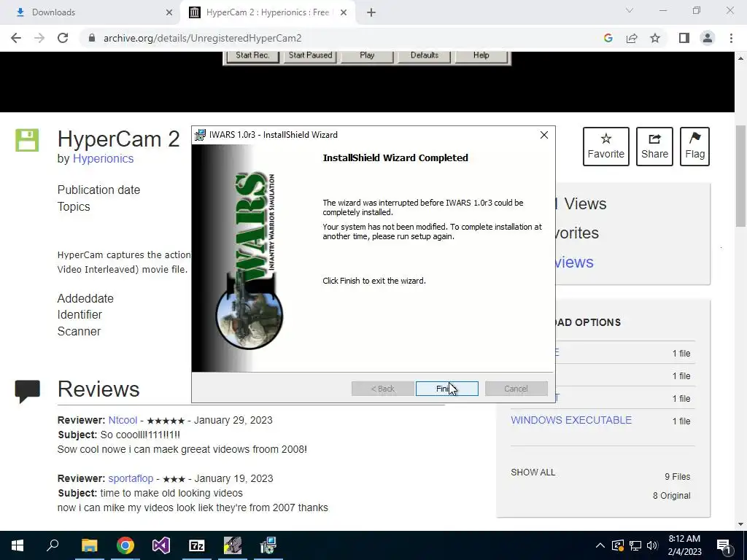
Task: Click the lock icon in the address bar
Action: pyautogui.click(x=91, y=38)
